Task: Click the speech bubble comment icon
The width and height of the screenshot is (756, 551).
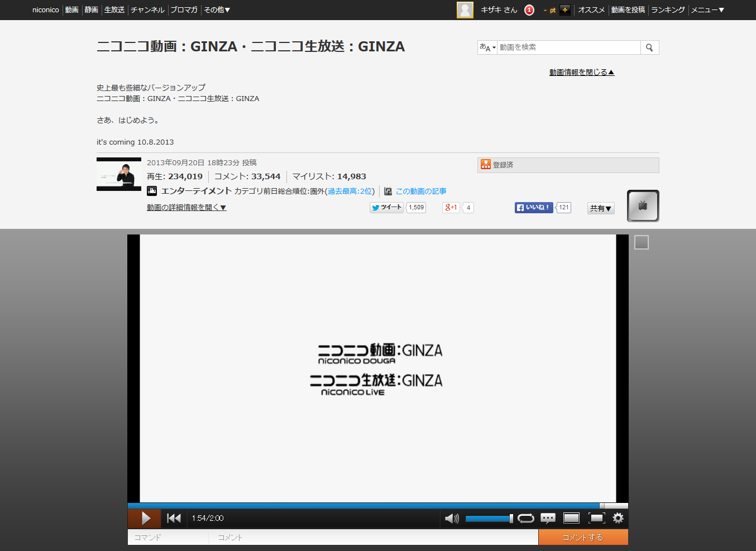Action: pyautogui.click(x=548, y=518)
